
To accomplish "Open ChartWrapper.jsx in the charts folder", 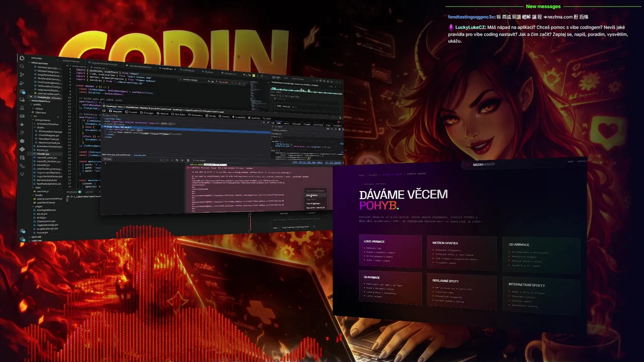I will point(48,135).
